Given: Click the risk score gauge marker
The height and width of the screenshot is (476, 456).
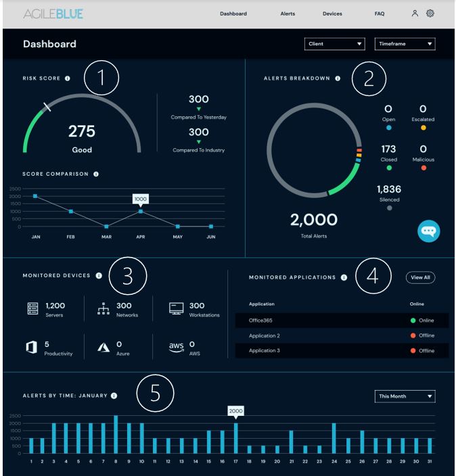Looking at the screenshot, I should pos(47,107).
